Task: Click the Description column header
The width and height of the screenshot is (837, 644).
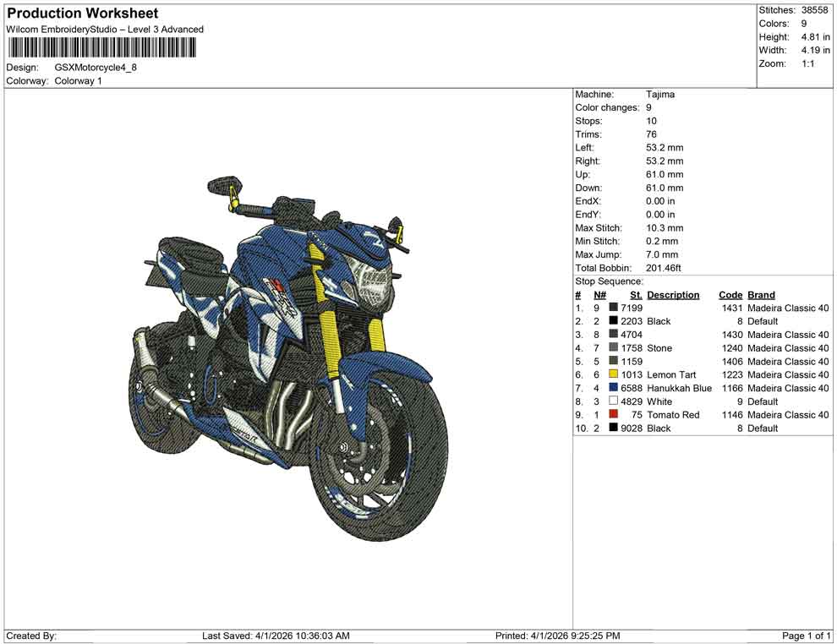Action: coord(674,294)
